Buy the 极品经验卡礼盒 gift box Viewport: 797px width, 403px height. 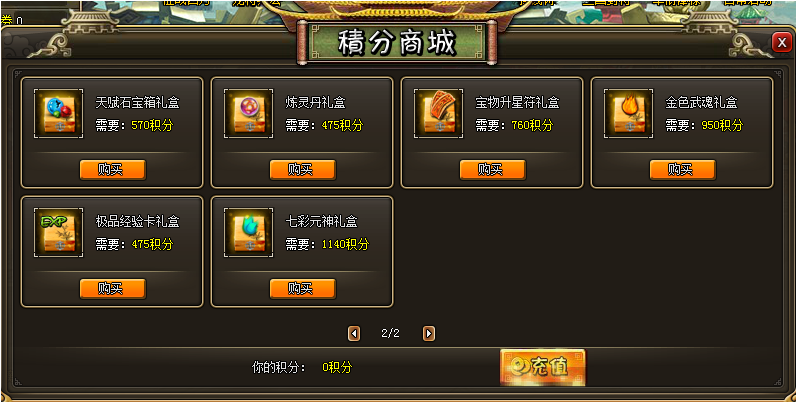pos(112,289)
